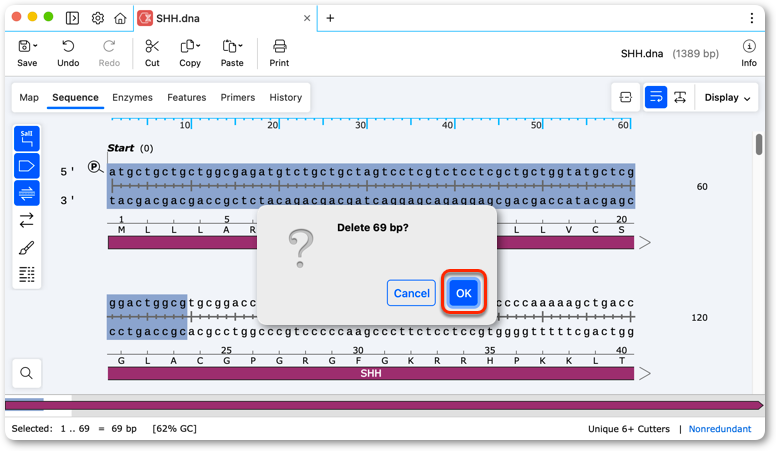
Task: Click the ruler mark labeled 30
Action: (360, 125)
